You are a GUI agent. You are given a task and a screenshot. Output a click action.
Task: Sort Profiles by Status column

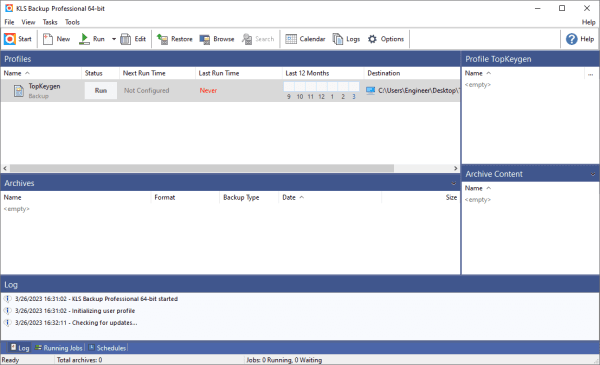tap(101, 73)
